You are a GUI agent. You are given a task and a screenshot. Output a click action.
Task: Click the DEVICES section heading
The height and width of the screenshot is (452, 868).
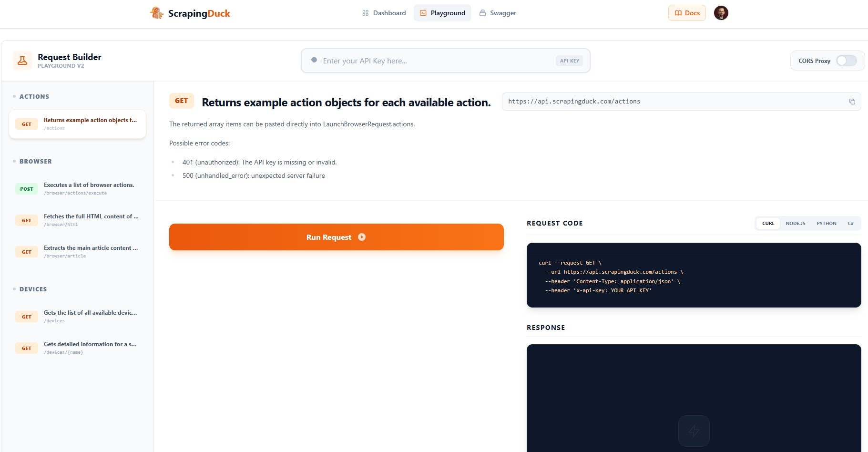(x=33, y=289)
